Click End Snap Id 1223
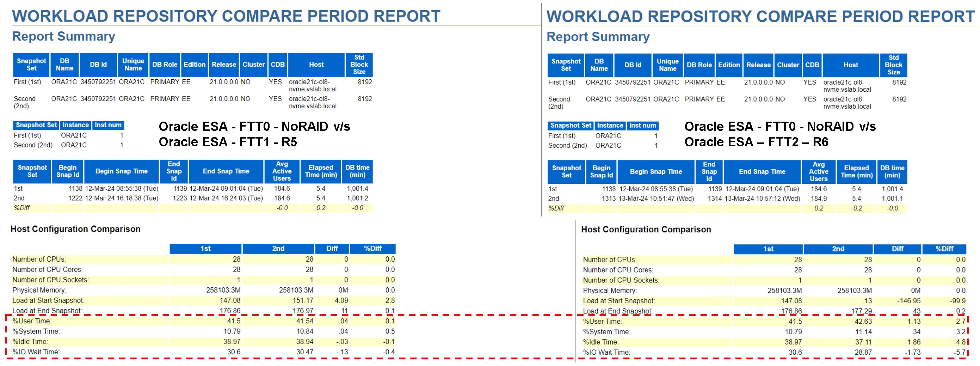The height and width of the screenshot is (366, 980). (x=180, y=198)
